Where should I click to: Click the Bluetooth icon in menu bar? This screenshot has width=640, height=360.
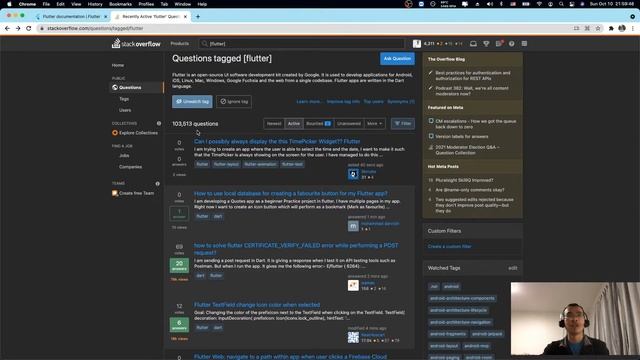pos(501,4)
